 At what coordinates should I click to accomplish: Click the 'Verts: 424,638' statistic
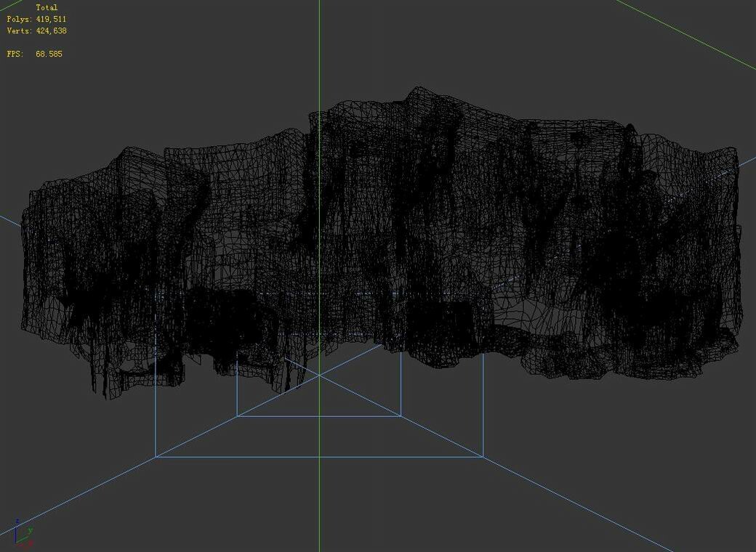(x=36, y=31)
